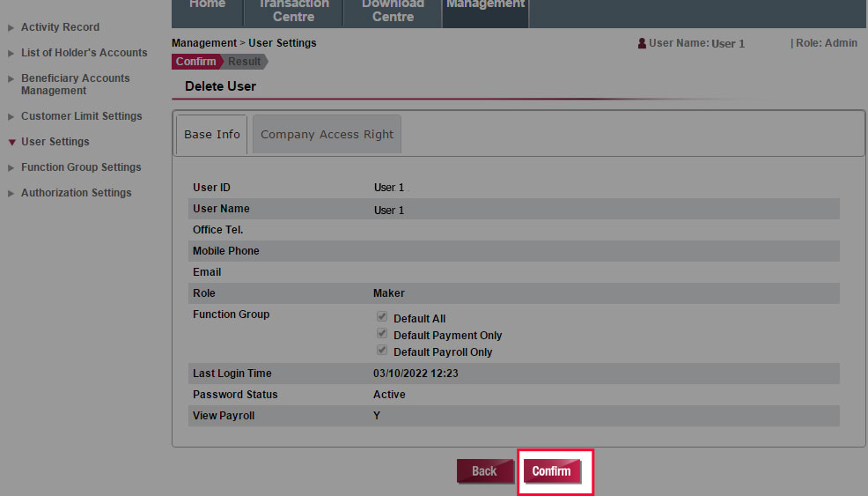This screenshot has width=868, height=496.
Task: Toggle the Default Payroll Only checkbox
Action: tap(382, 350)
